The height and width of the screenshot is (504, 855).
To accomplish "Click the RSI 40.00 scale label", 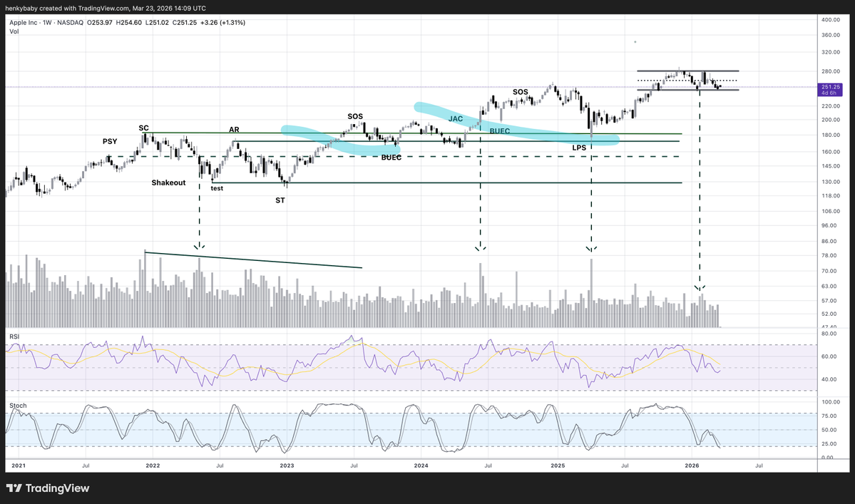I will tap(829, 379).
